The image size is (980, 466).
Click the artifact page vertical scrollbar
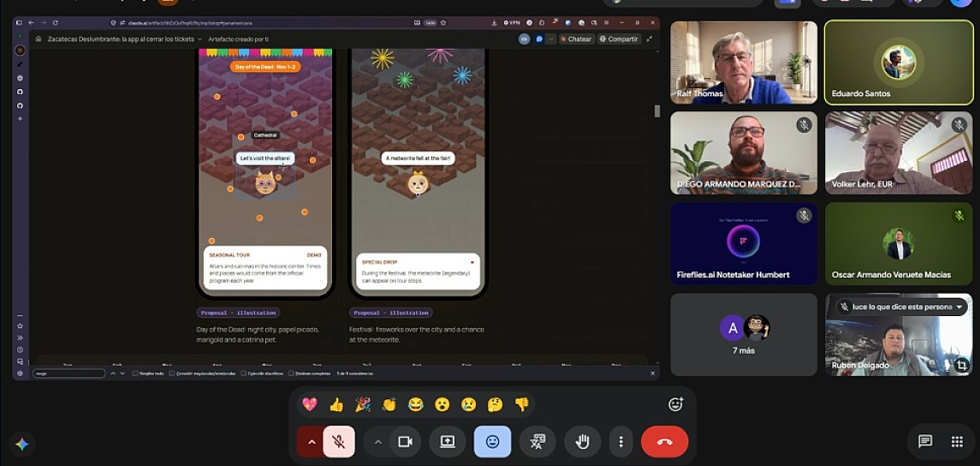coord(656,111)
